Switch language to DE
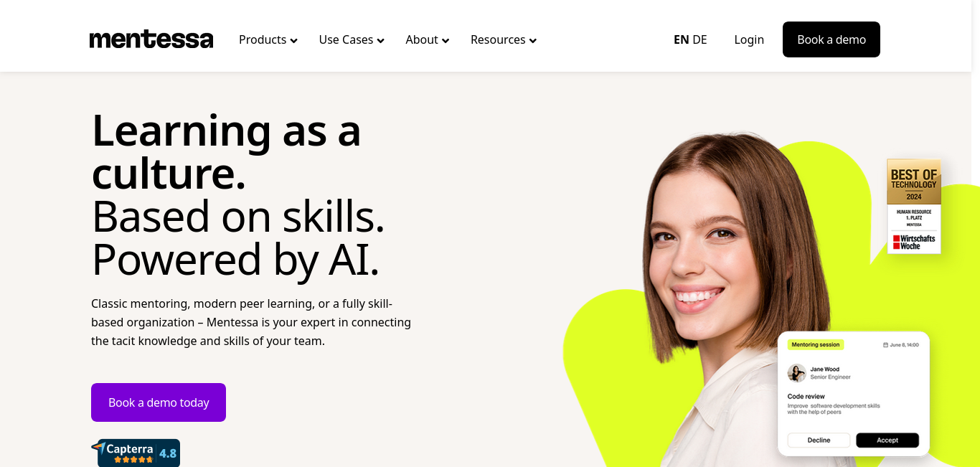The image size is (980, 467). coord(699,39)
